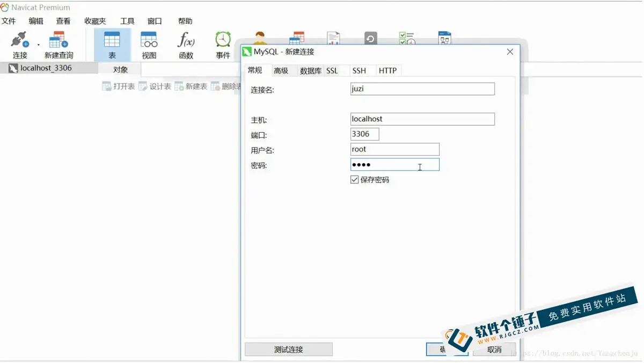This screenshot has height=363, width=644.
Task: Open the 编辑 menu
Action: [x=36, y=21]
